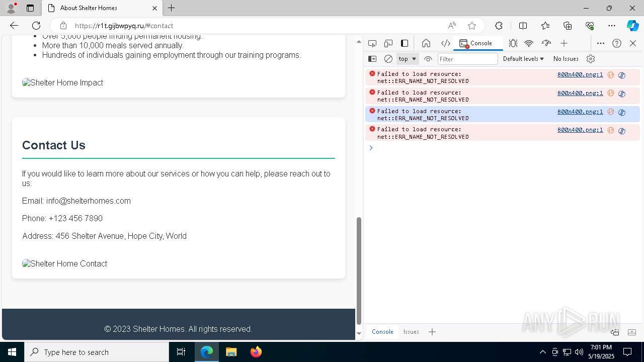
Task: Explain first error with Copilot icon
Action: pos(622,75)
